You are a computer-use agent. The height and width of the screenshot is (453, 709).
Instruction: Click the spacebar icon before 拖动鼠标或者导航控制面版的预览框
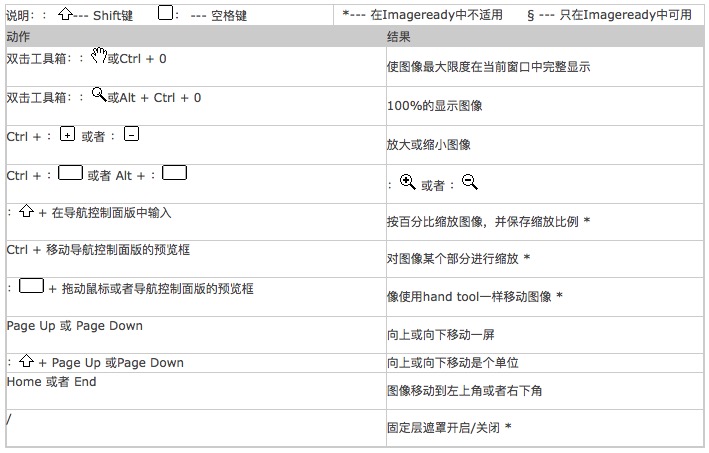tap(32, 287)
